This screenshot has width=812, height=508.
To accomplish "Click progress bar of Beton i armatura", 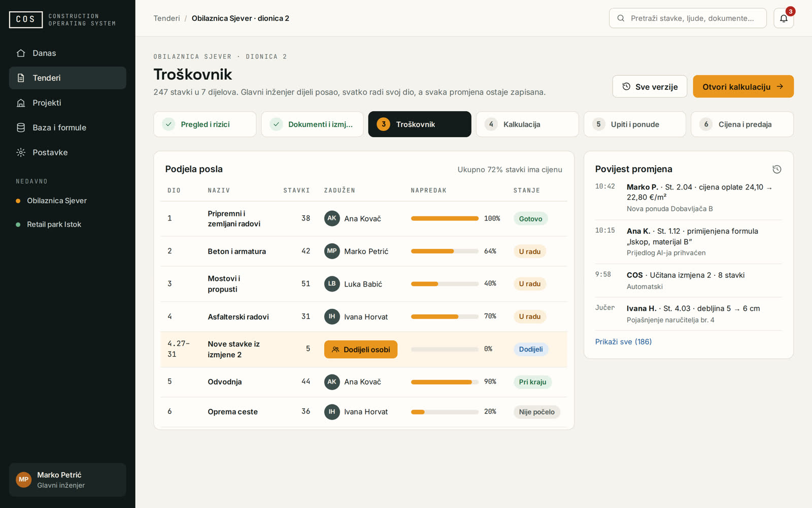I will pyautogui.click(x=445, y=251).
